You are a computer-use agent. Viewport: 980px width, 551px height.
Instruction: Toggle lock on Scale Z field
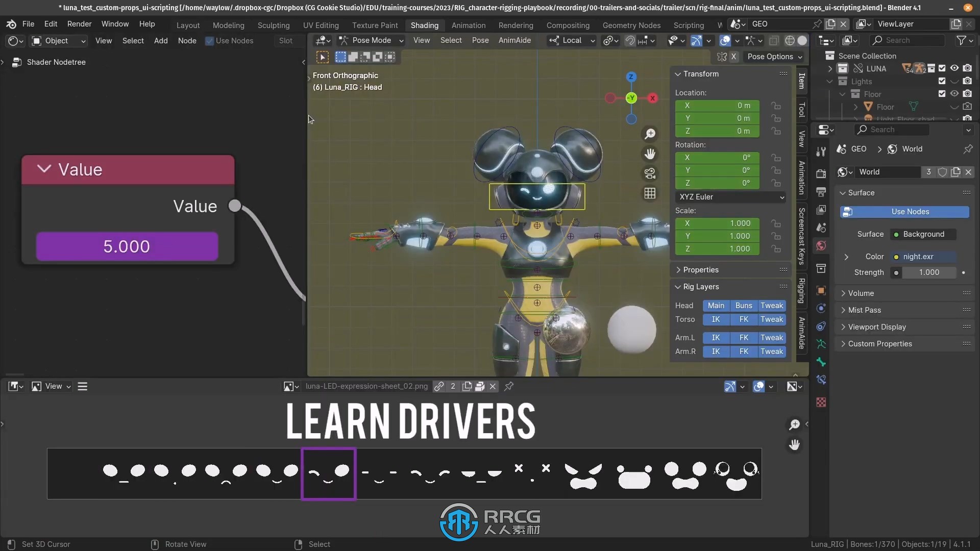pyautogui.click(x=776, y=249)
